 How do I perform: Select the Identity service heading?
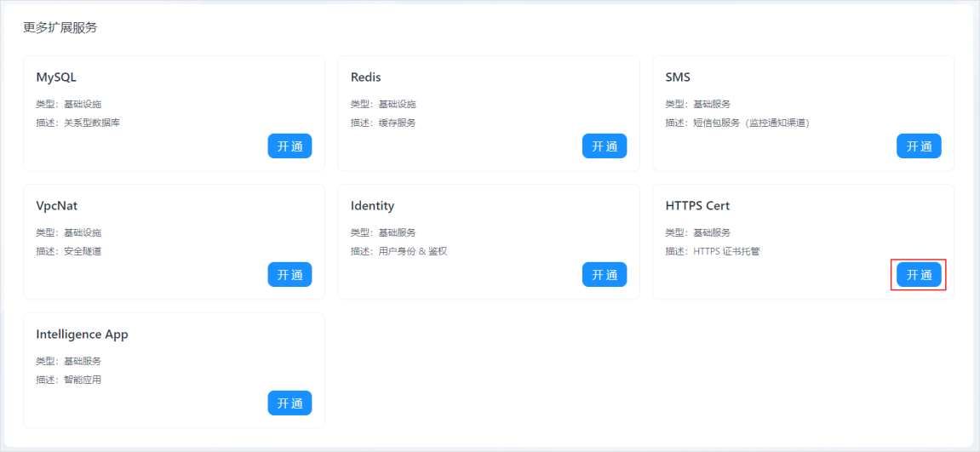point(372,206)
